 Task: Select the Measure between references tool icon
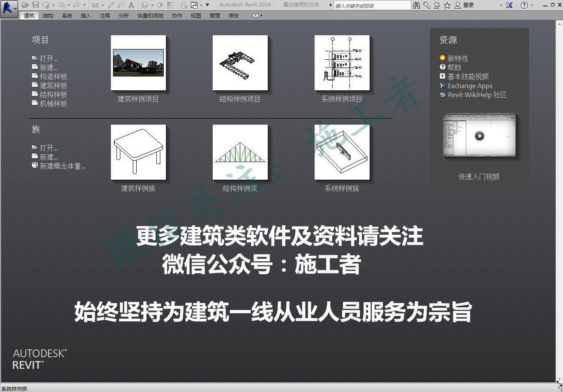(95, 5)
